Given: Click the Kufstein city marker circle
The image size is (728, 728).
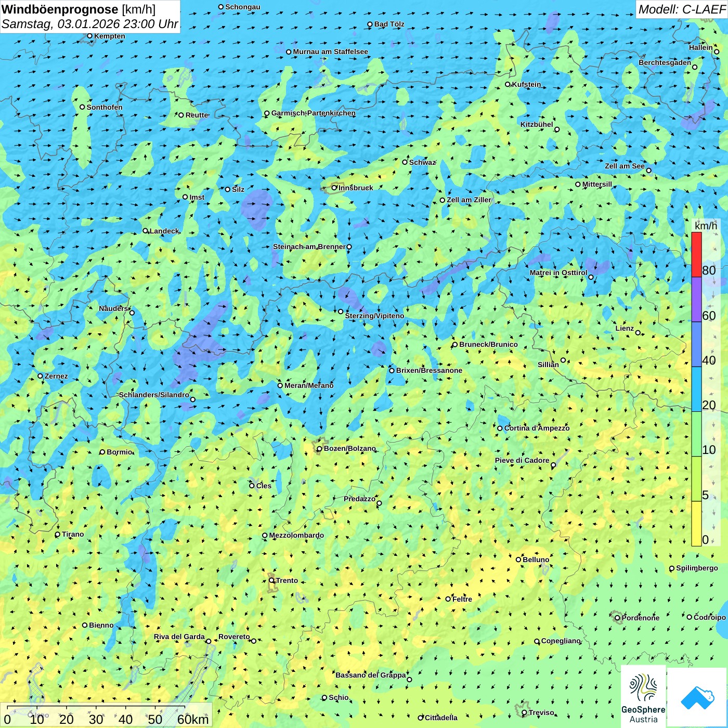Looking at the screenshot, I should 508,84.
